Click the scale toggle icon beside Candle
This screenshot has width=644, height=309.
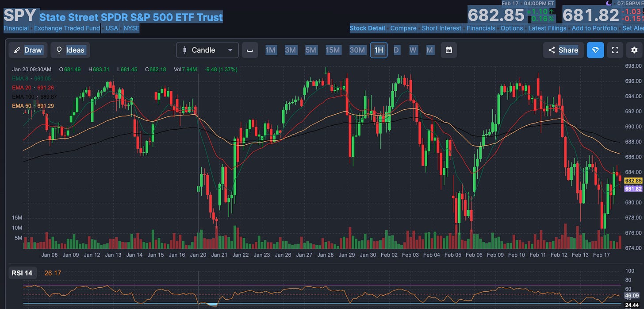250,50
